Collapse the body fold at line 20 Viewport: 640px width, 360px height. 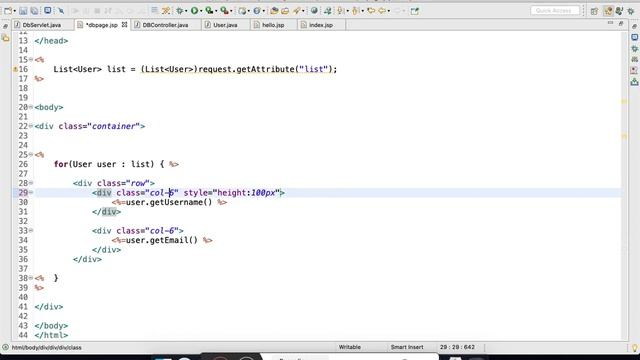coord(31,107)
